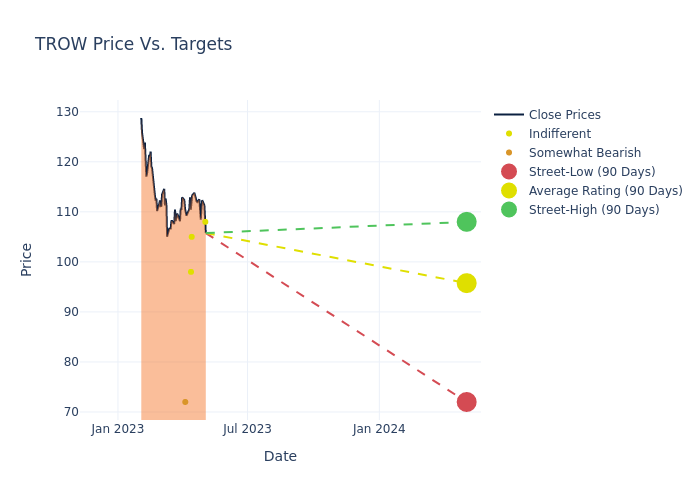Click the TROW Price Vs. Targets title
This screenshot has width=700, height=500.
pyautogui.click(x=133, y=45)
